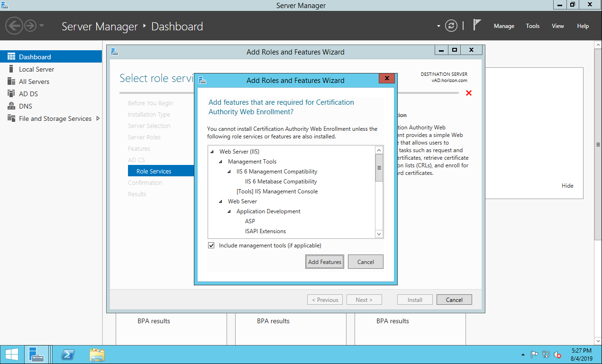Open Windows PowerShell from the taskbar
Image resolution: width=602 pixels, height=364 pixels.
click(68, 355)
